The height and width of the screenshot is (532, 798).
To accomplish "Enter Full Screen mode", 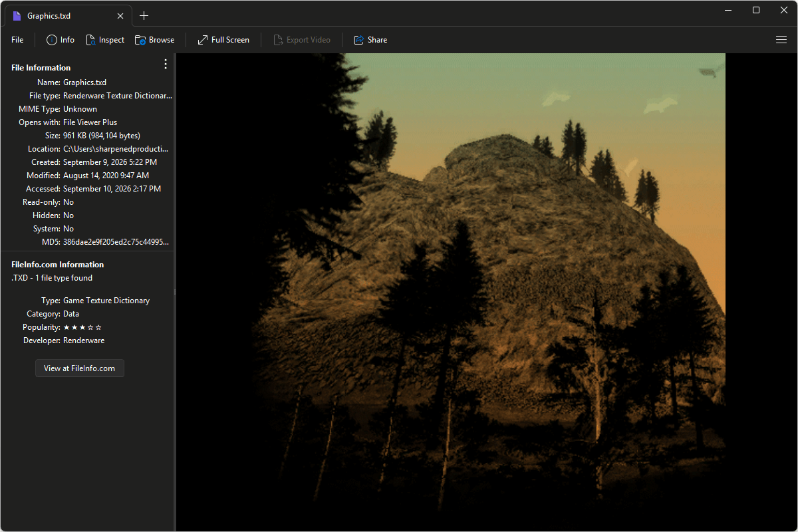I will pos(223,40).
